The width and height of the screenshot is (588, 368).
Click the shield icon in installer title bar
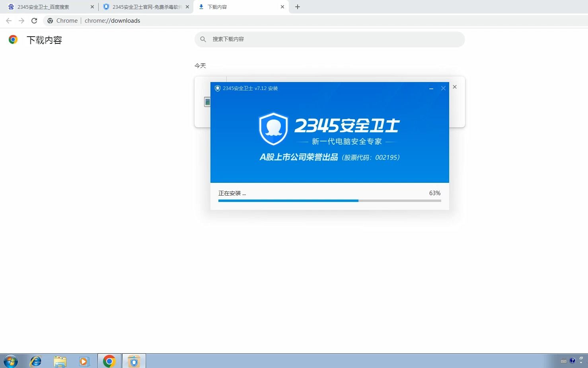click(x=217, y=88)
